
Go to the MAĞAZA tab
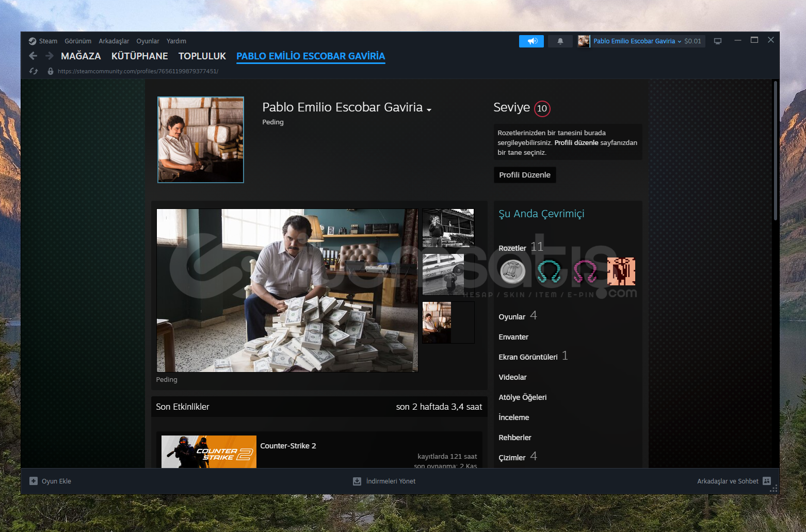coord(80,56)
